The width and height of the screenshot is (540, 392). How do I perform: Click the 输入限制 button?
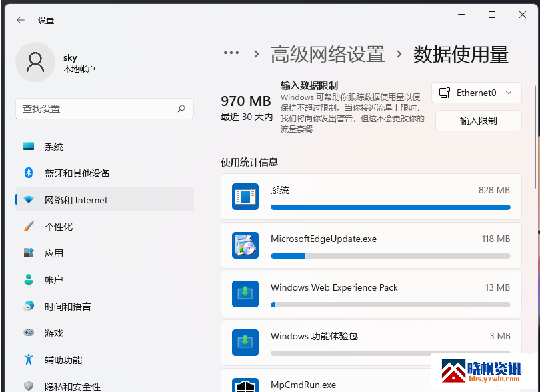click(479, 121)
